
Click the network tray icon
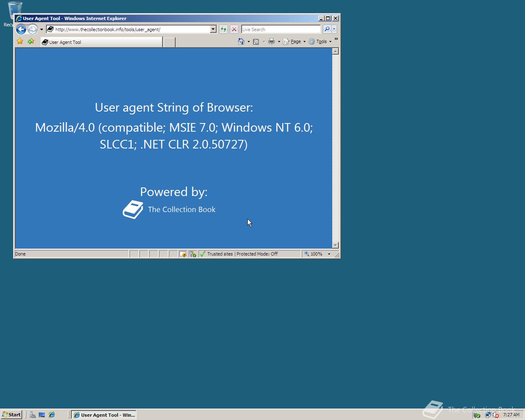click(488, 415)
